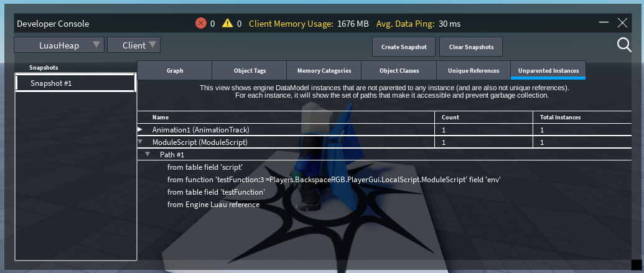The image size is (644, 273).
Task: Select Snapshot #1 in the list
Action: click(75, 83)
